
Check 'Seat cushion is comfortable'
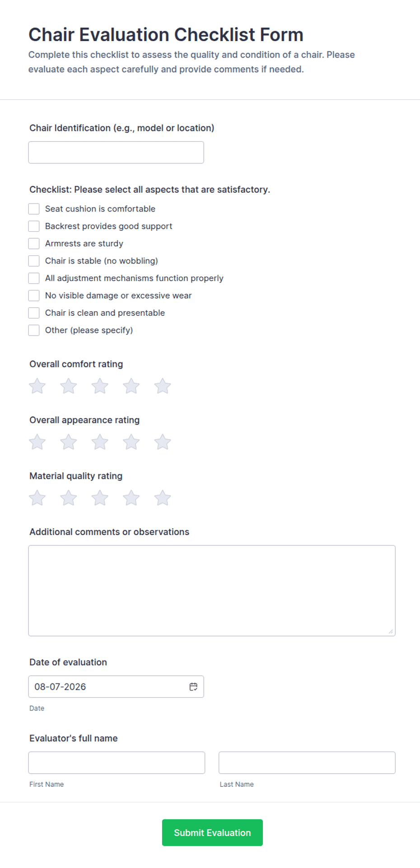[x=34, y=208]
